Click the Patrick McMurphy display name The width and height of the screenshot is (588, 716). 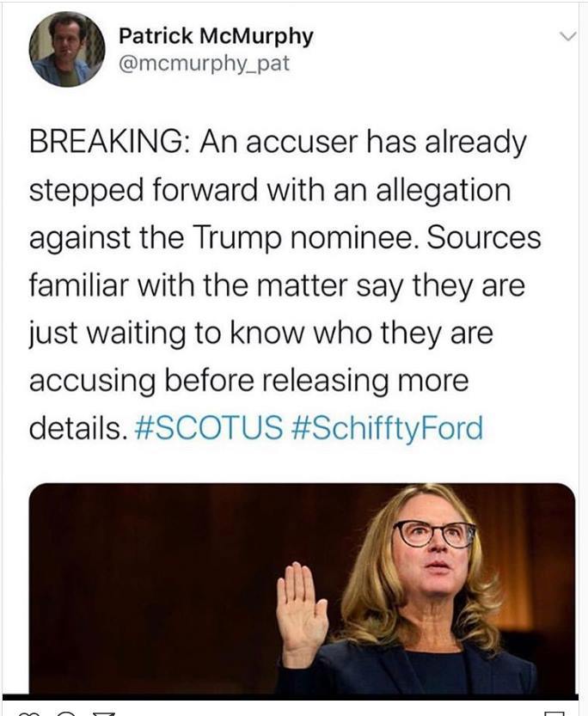tap(216, 36)
